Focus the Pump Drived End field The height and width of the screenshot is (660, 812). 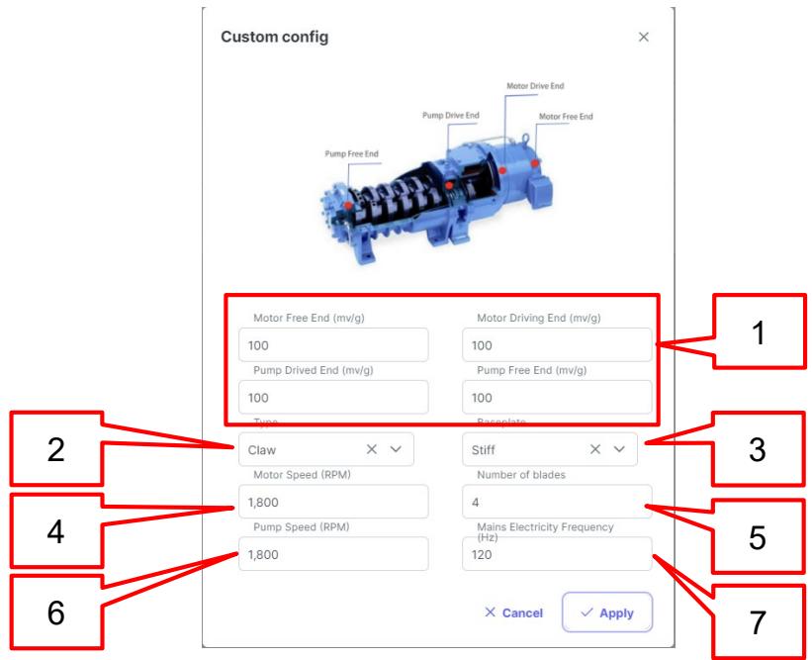click(x=333, y=398)
